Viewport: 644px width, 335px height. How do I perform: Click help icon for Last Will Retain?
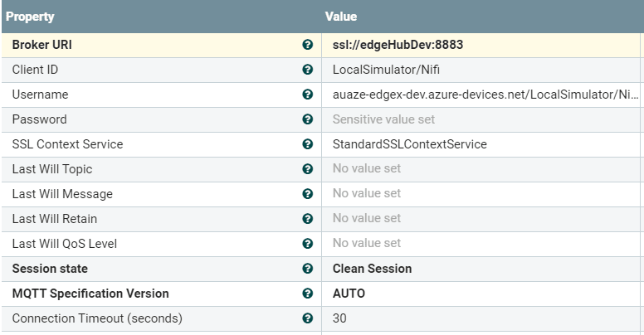(x=307, y=219)
